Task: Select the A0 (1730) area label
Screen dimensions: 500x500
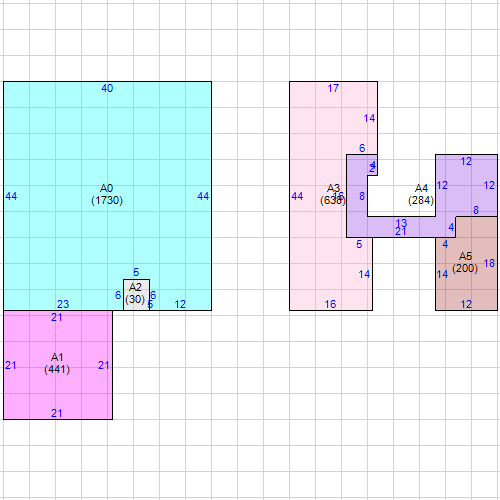Action: pos(107,194)
